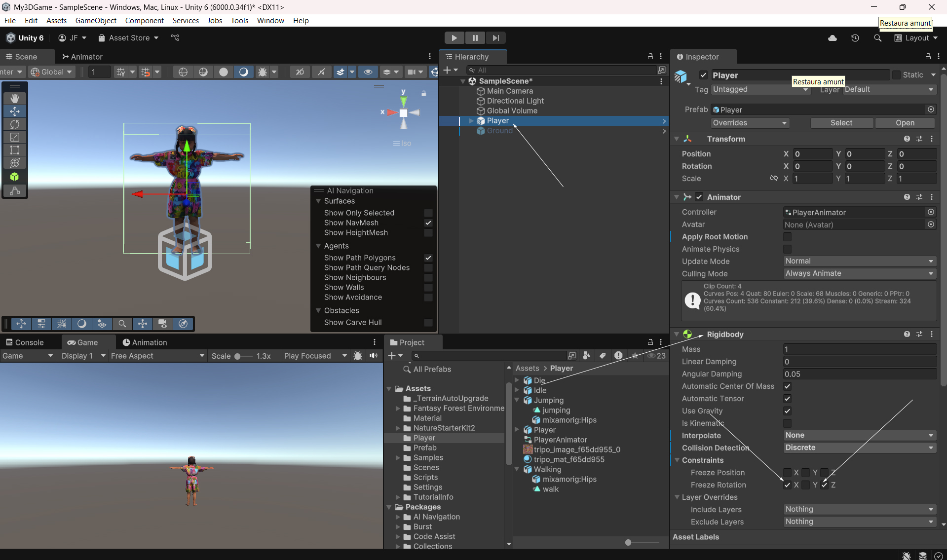
Task: Select the Scale tool in Scene toolbar
Action: click(15, 137)
